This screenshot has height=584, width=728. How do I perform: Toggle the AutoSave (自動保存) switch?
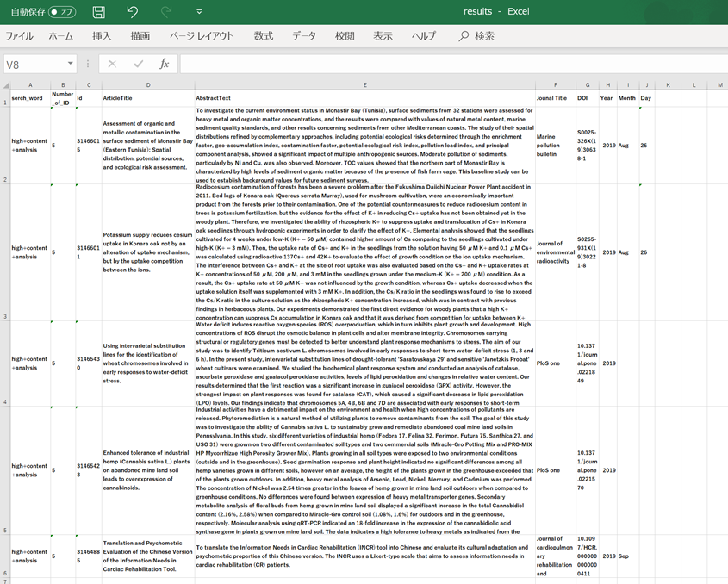(x=62, y=12)
